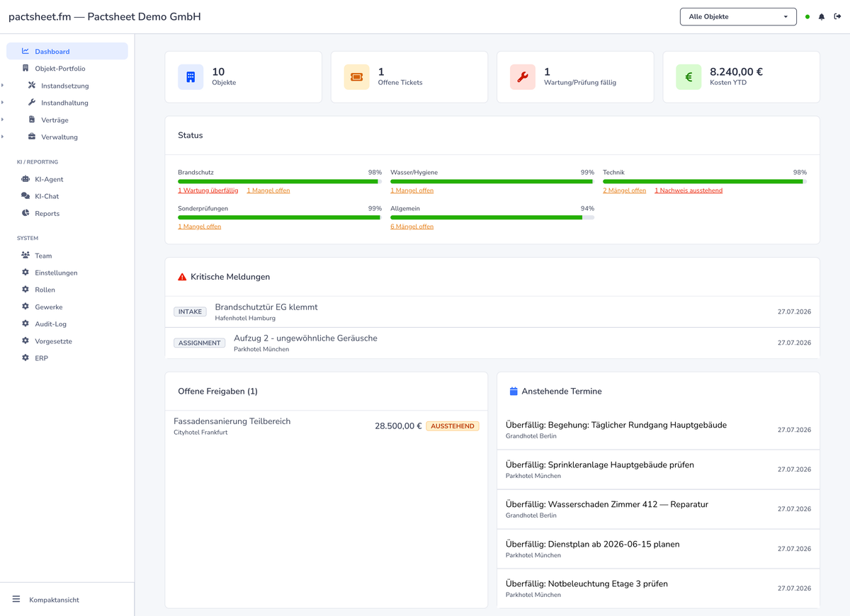Click the red wrench icon on Wartung/Prüfung card

coord(522,77)
